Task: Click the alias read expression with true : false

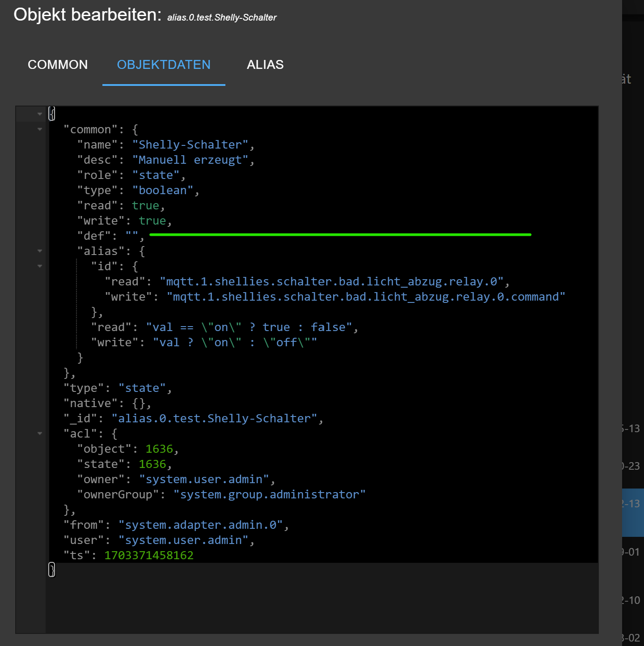Action: [249, 327]
